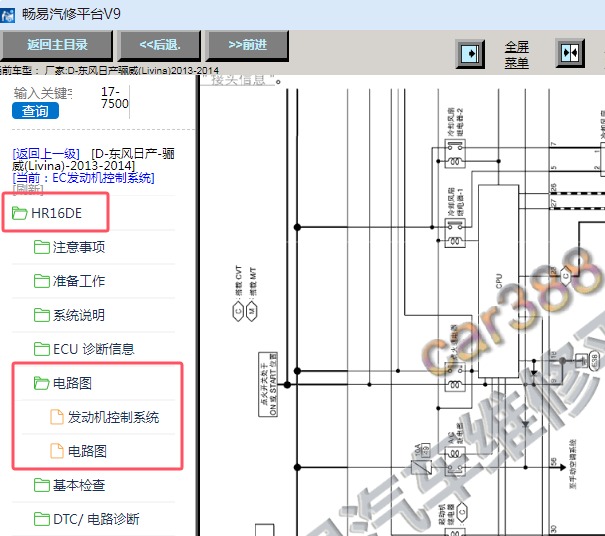Click the CPU block in the wiring diagram

tap(498, 281)
